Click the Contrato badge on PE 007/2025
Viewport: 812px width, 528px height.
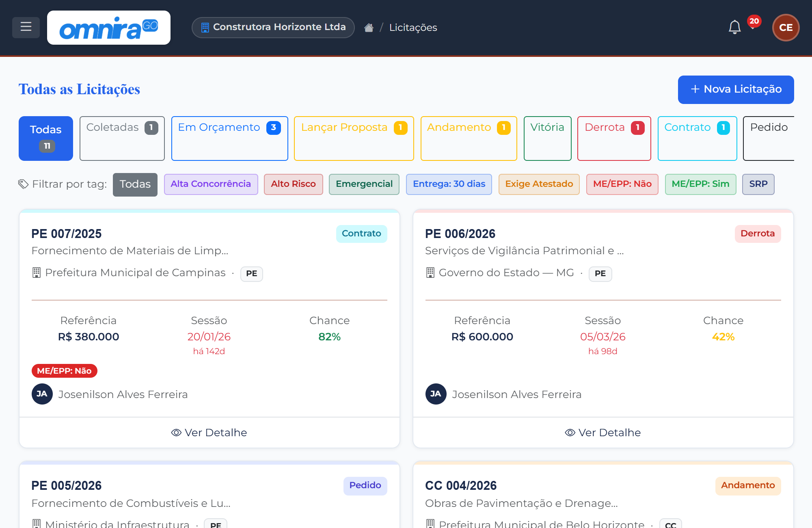[x=361, y=234]
